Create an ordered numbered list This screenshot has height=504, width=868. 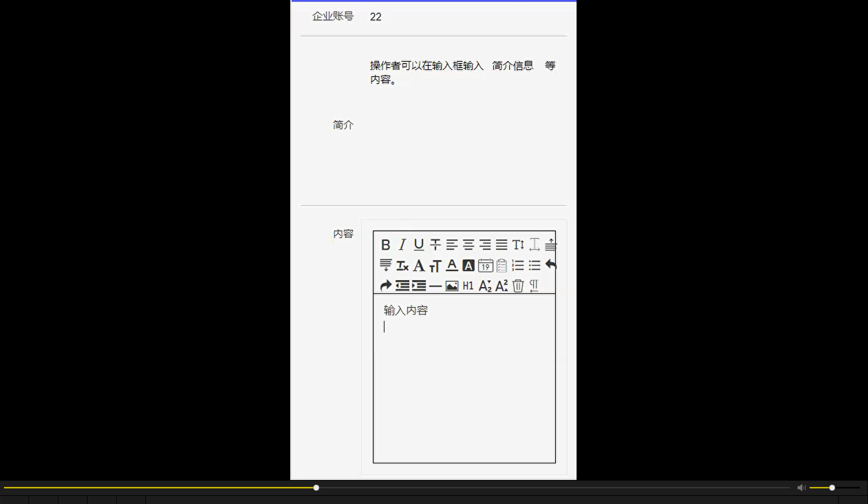coord(518,265)
